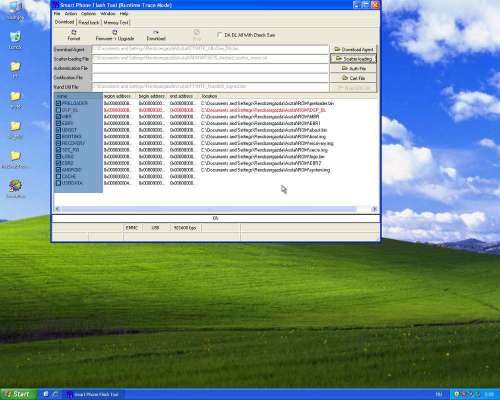Uncheck the EBR2 partition checkbox
Screen dimensions: 500x400
[x=58, y=163]
